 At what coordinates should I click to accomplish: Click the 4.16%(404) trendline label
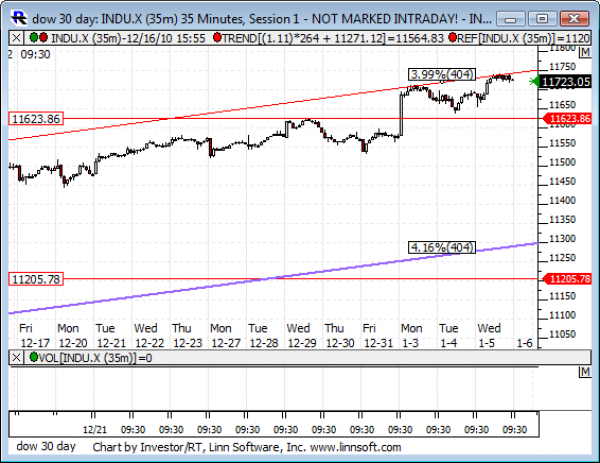pos(442,248)
